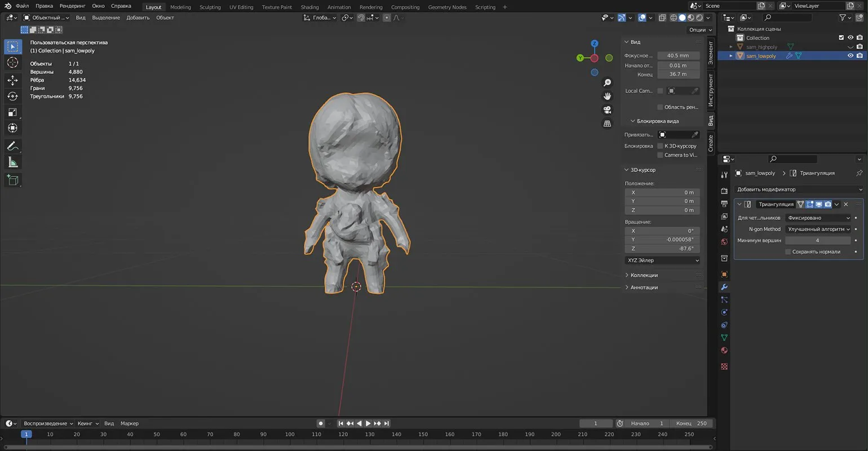Expand the 'Коллекции' panel section
The height and width of the screenshot is (451, 868).
coord(644,275)
